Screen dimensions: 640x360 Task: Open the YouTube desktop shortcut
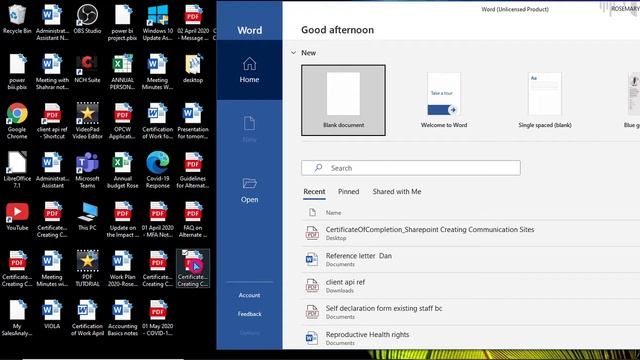click(x=17, y=216)
